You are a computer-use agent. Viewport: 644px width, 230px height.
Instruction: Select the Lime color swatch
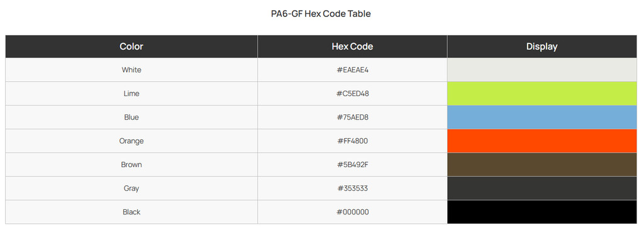pyautogui.click(x=541, y=94)
